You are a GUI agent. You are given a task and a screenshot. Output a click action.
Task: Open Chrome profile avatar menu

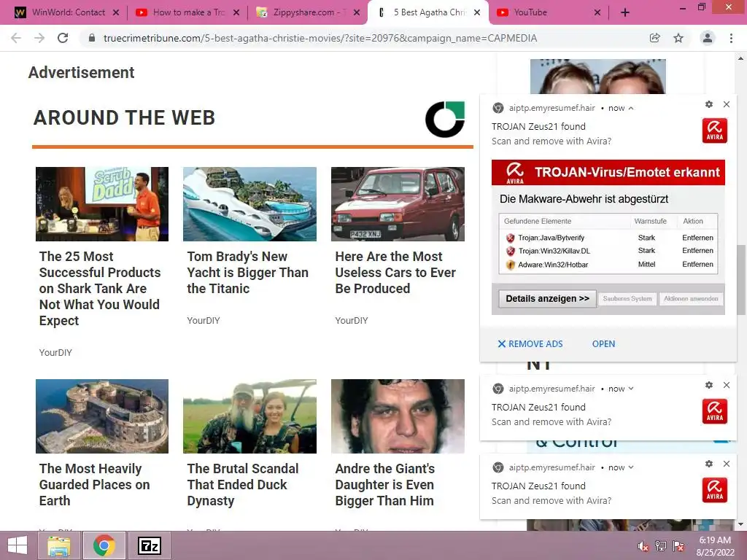(x=708, y=38)
